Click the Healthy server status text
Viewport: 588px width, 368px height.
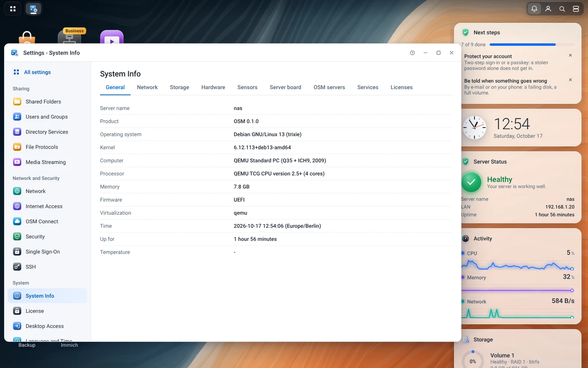click(499, 180)
